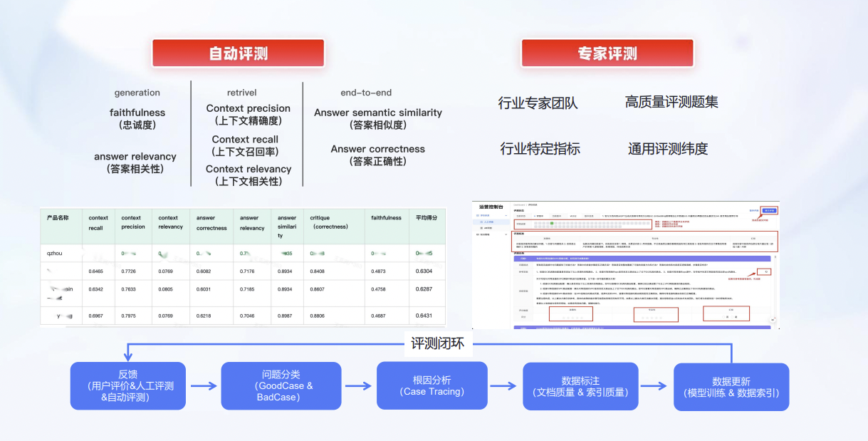The width and height of the screenshot is (868, 441).
Task: Click the Context relevancy (上下文相关性) label
Action: (249, 175)
